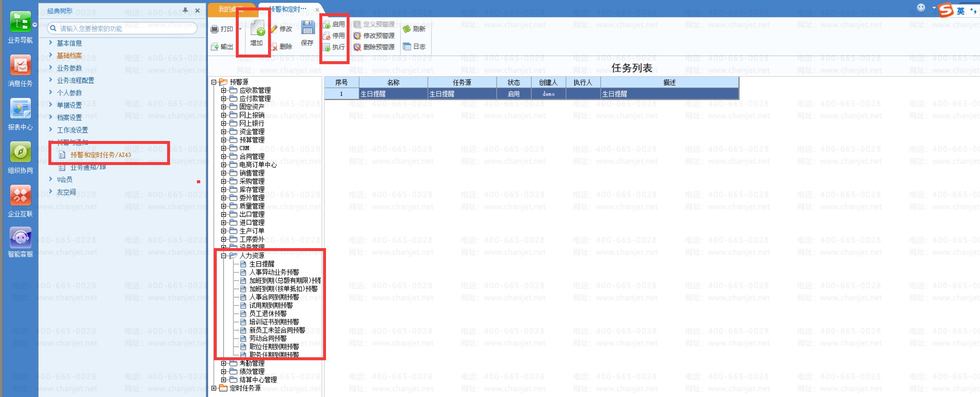Click the 增加 (Add) toolbar icon
Screen dimensions: 980x397
[257, 29]
